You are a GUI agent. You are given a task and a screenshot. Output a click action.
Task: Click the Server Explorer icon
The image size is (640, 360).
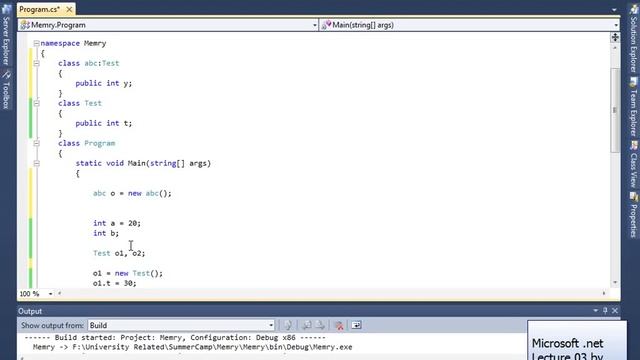click(x=6, y=9)
